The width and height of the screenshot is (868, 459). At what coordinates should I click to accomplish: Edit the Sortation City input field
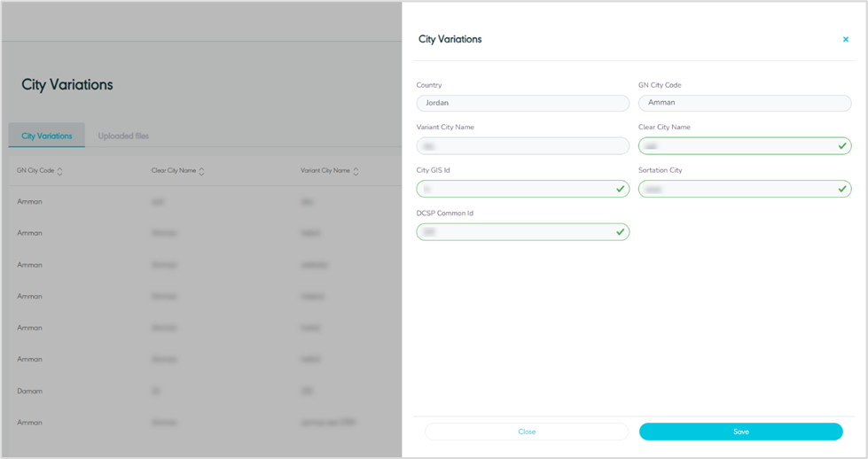[x=735, y=189]
